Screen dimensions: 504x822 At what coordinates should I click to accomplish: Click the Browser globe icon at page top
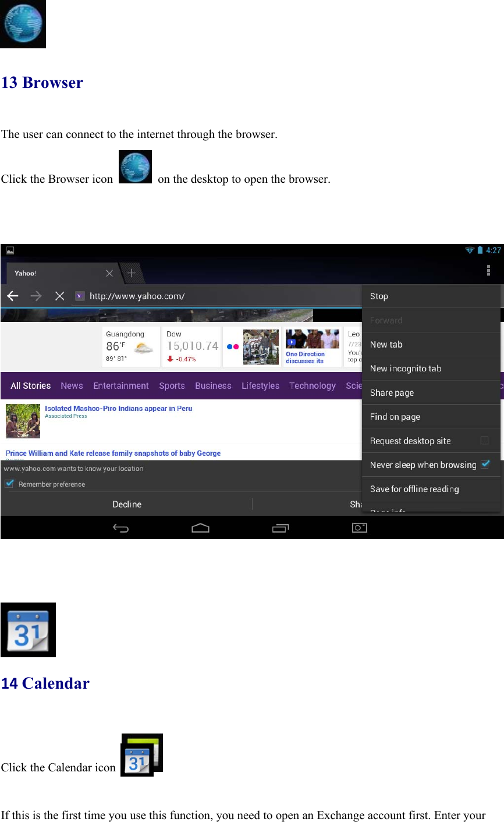(x=23, y=24)
